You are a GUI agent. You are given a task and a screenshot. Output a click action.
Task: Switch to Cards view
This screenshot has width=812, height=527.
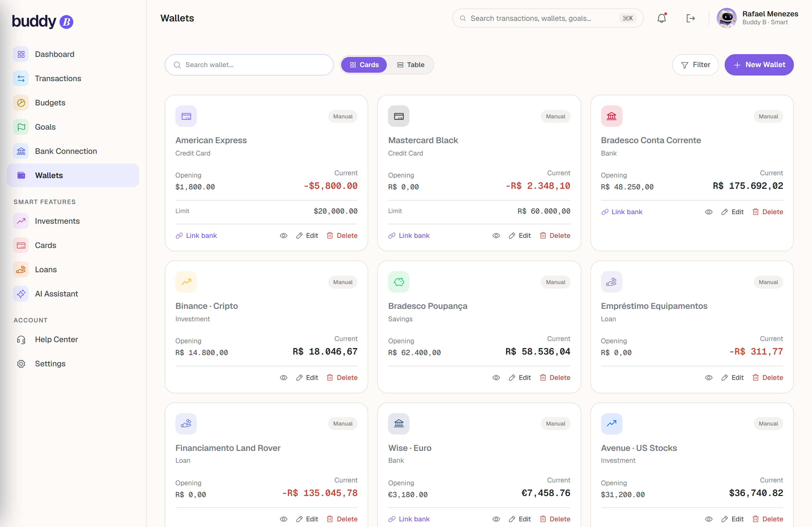pos(364,65)
